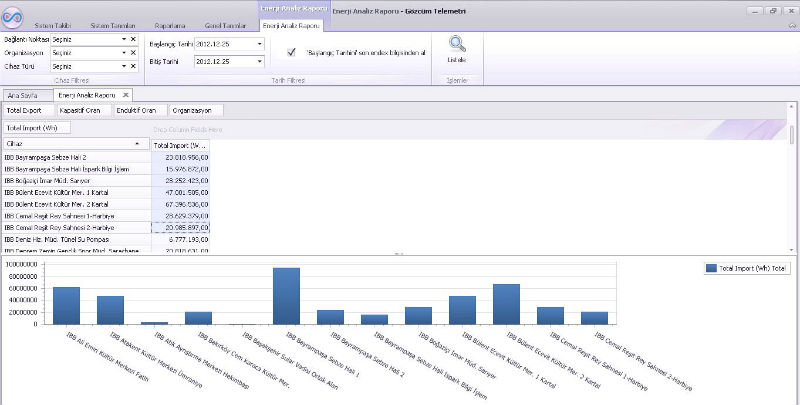Click the Total Export field button

coord(26,111)
